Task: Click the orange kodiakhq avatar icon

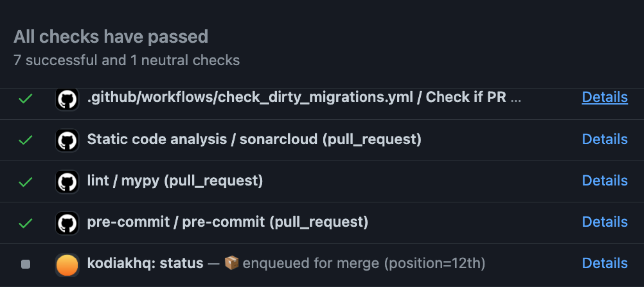Action: coord(67,265)
